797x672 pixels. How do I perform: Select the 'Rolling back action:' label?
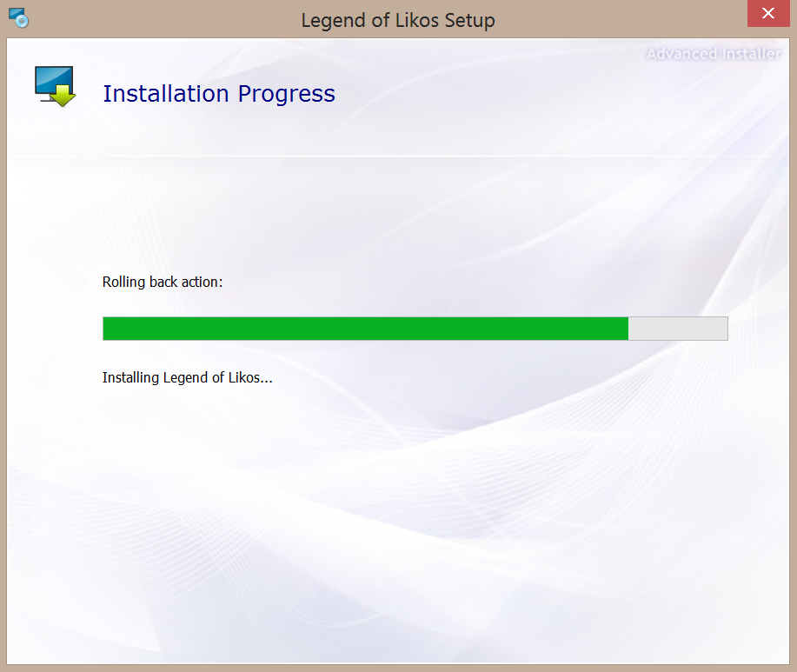(x=163, y=283)
